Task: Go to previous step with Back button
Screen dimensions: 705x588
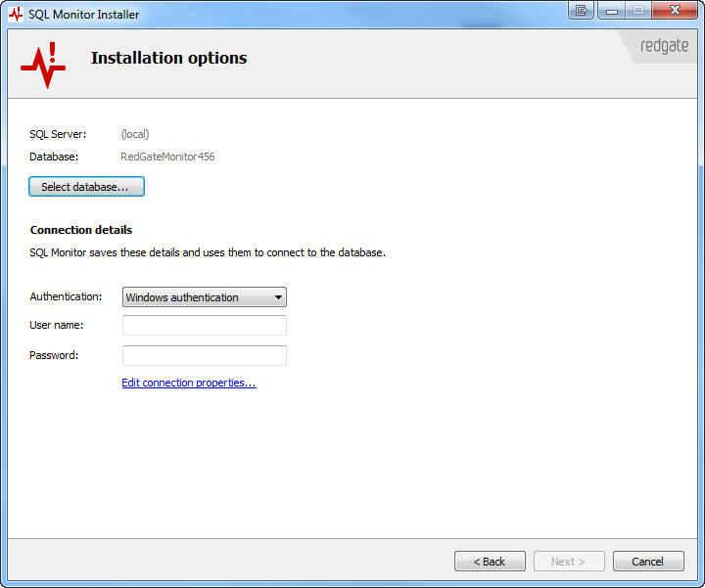Action: 490,562
